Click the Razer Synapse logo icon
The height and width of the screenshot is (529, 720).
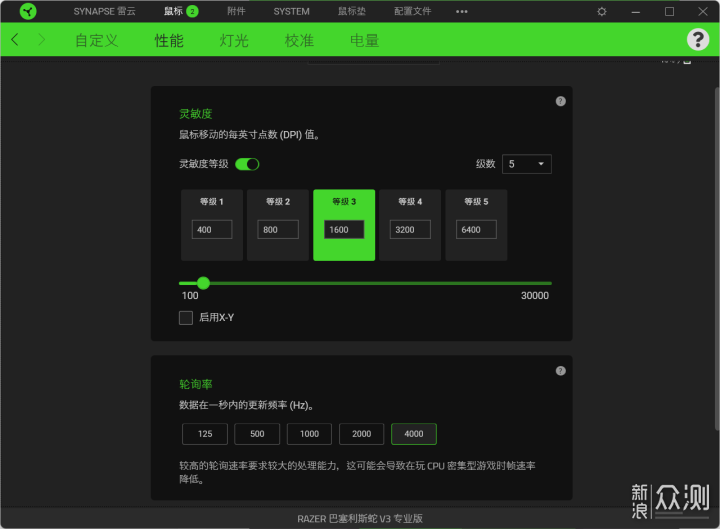point(28,11)
